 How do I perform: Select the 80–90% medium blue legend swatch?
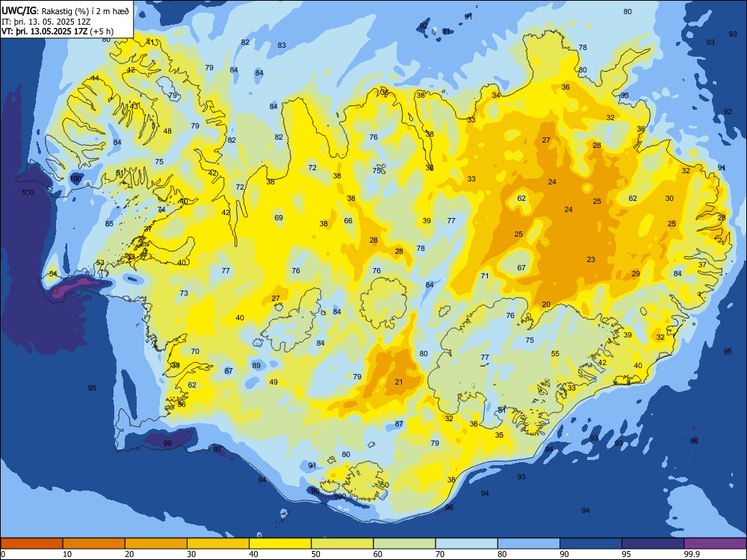pyautogui.click(x=529, y=544)
